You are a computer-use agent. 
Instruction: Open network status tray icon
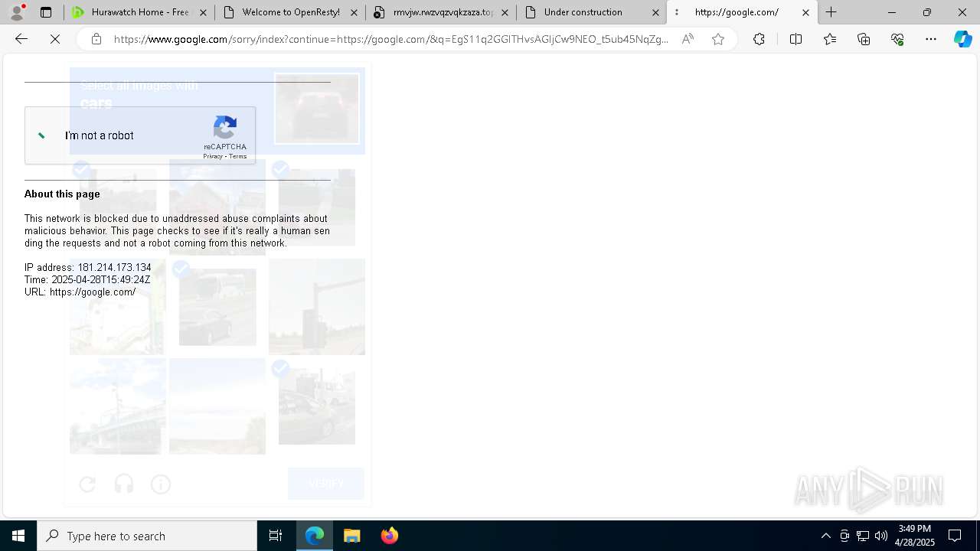[863, 536]
